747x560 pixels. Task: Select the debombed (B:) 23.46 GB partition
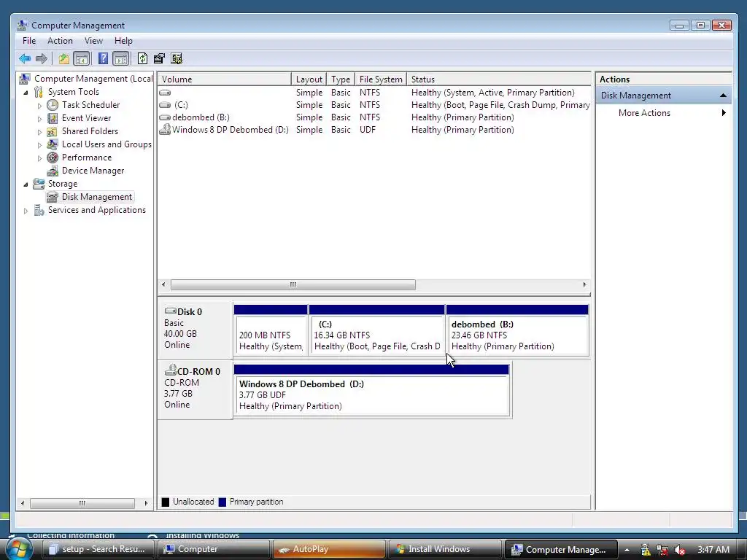tap(517, 330)
